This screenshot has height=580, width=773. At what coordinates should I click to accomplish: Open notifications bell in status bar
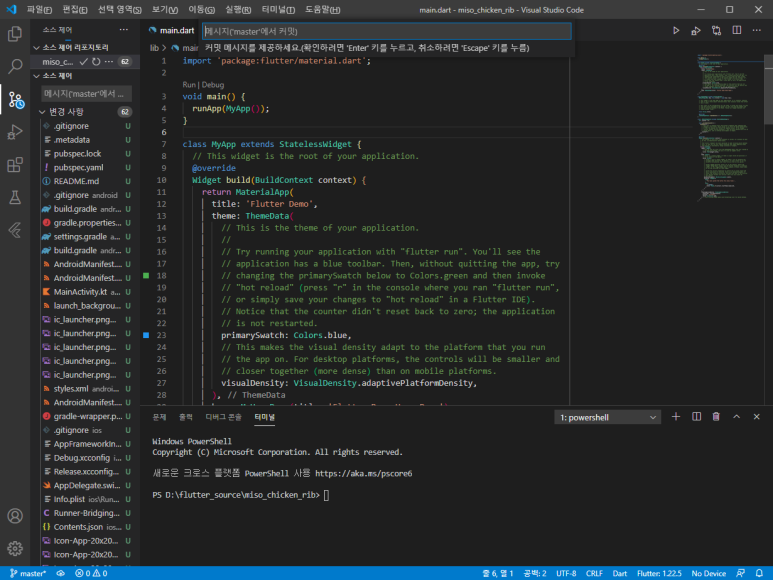click(x=759, y=573)
